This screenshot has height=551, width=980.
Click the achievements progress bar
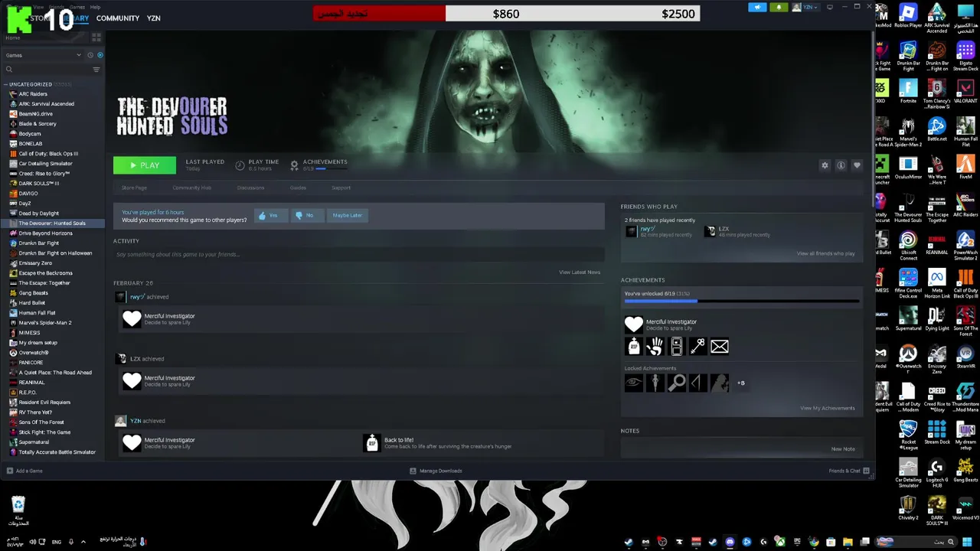[741, 301]
